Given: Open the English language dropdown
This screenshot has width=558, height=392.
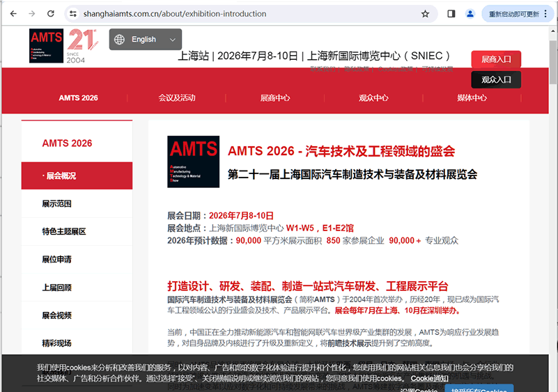Looking at the screenshot, I should click(145, 40).
